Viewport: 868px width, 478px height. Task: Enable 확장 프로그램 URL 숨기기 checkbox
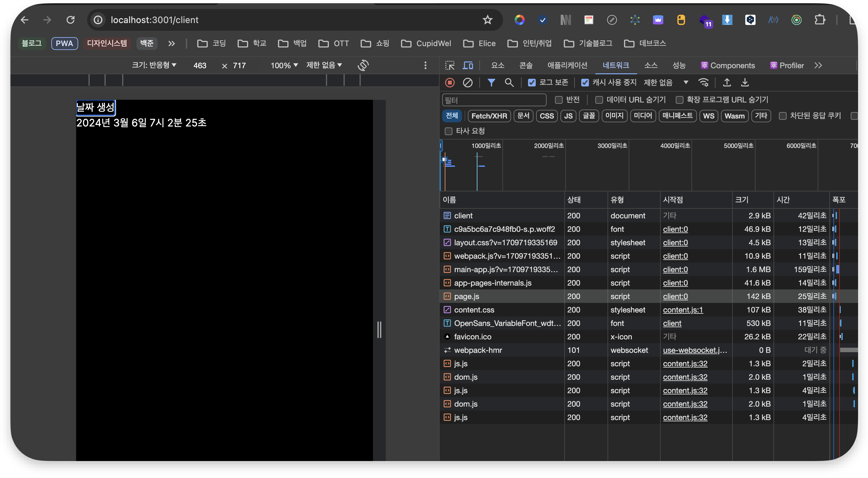[x=679, y=100]
